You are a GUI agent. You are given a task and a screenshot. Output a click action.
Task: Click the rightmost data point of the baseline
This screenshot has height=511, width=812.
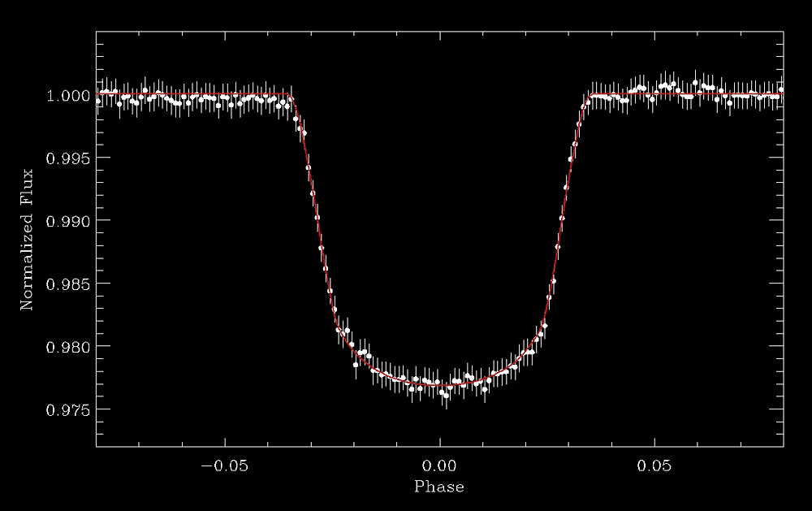coord(780,90)
